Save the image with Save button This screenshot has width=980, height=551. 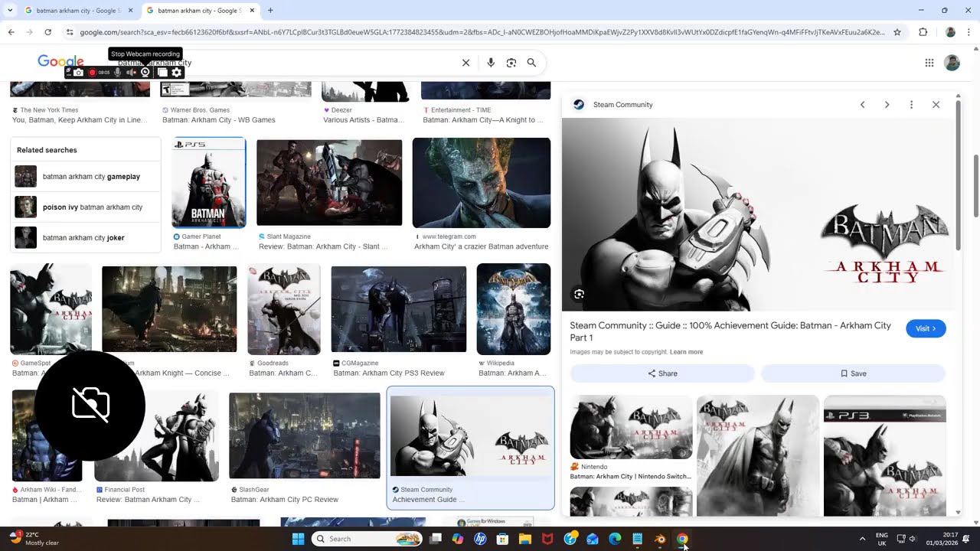[853, 373]
